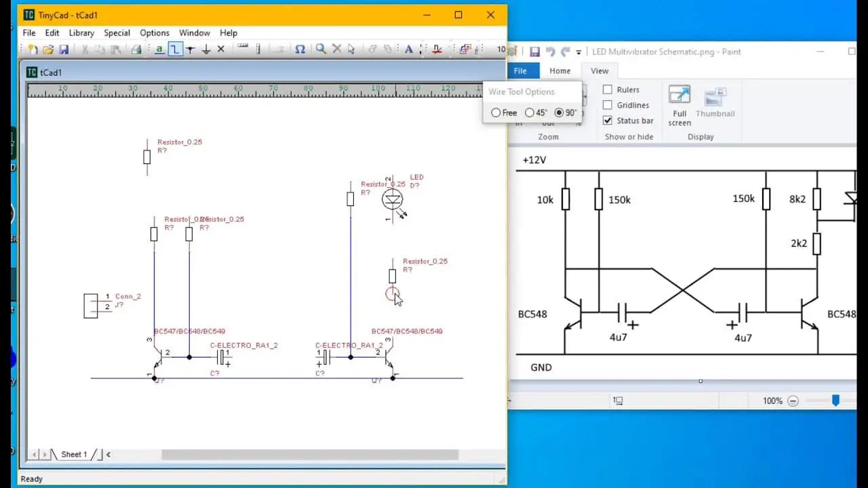The width and height of the screenshot is (868, 488).
Task: Click the large gray X delete icon
Action: point(336,49)
